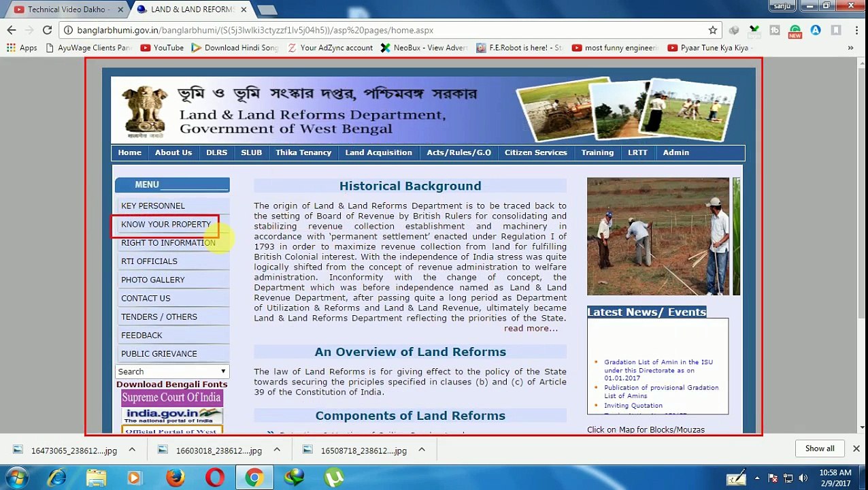Open the Training menu item

597,152
